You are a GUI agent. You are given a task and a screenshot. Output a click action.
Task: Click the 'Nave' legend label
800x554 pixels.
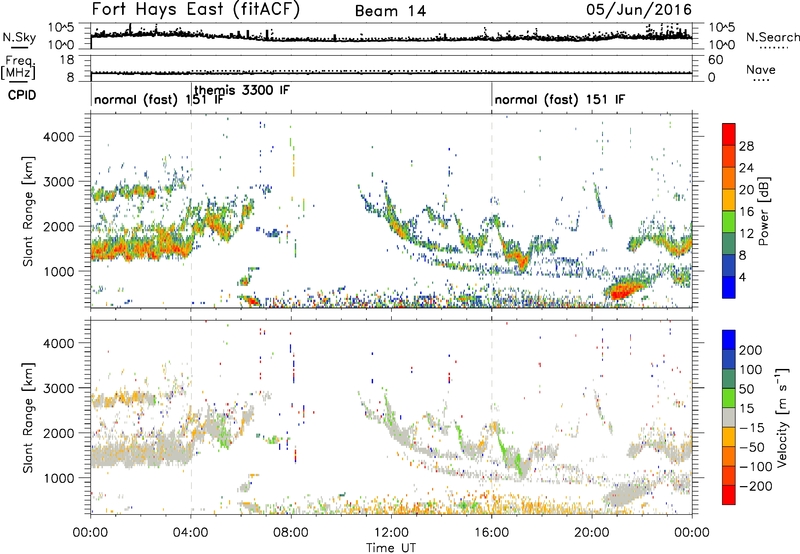[x=761, y=69]
